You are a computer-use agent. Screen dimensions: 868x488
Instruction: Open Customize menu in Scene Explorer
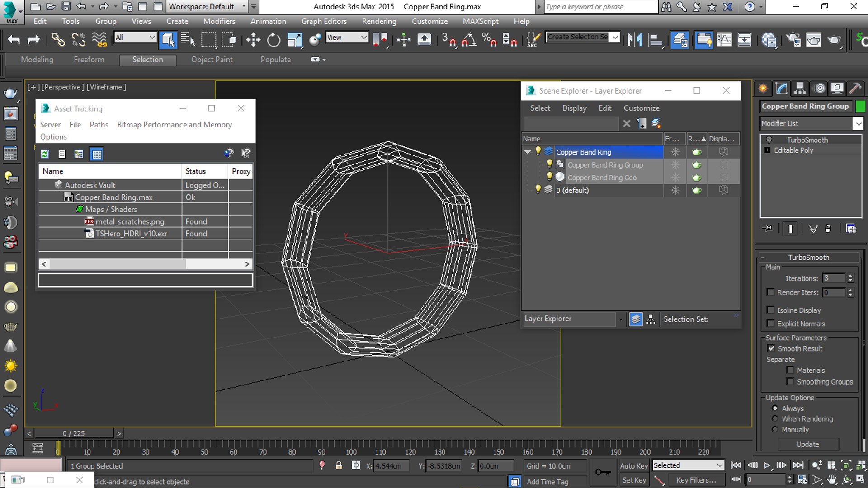(642, 108)
